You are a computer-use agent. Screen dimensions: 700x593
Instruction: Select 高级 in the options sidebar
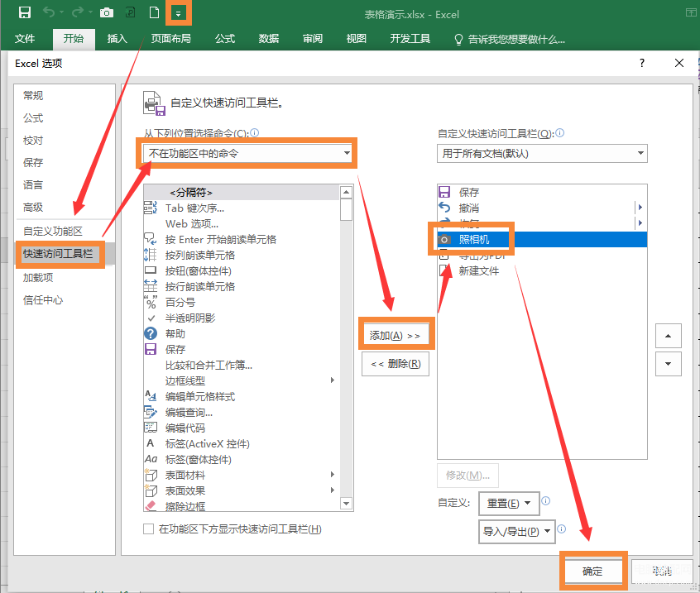point(33,207)
